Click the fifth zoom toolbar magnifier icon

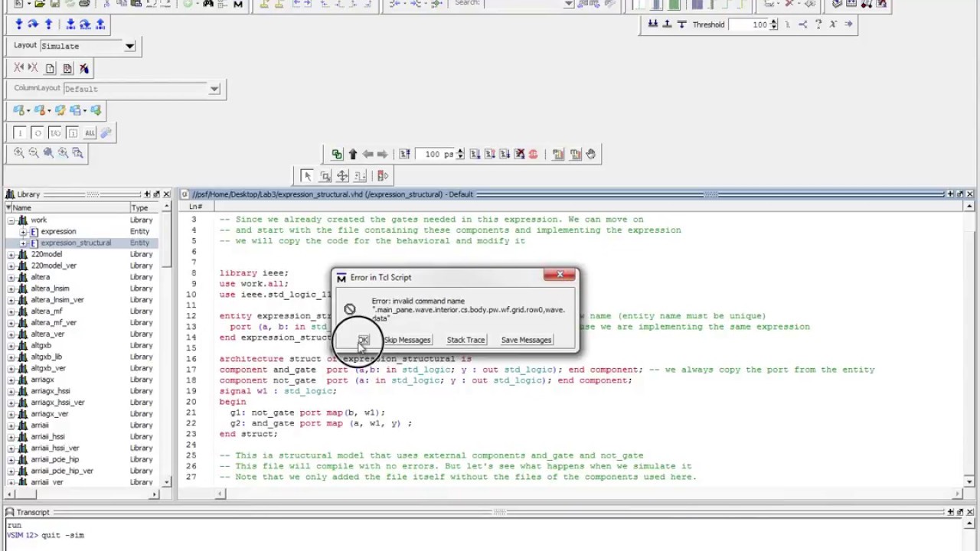coord(77,152)
